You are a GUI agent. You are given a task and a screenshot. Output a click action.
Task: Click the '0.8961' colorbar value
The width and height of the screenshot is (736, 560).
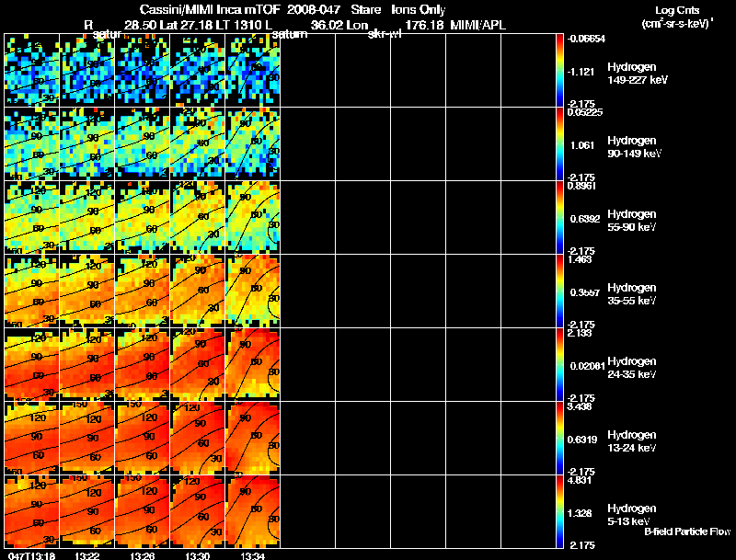point(581,186)
